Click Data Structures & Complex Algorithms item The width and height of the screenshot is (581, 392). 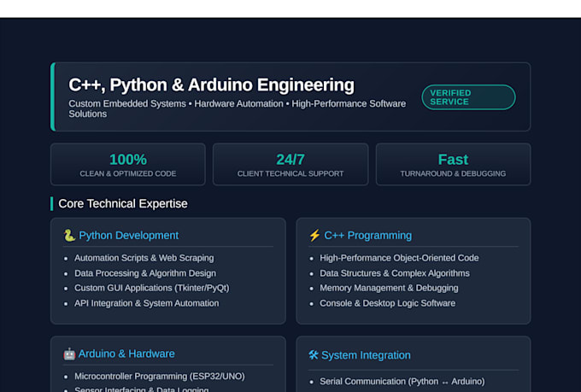[x=395, y=273]
